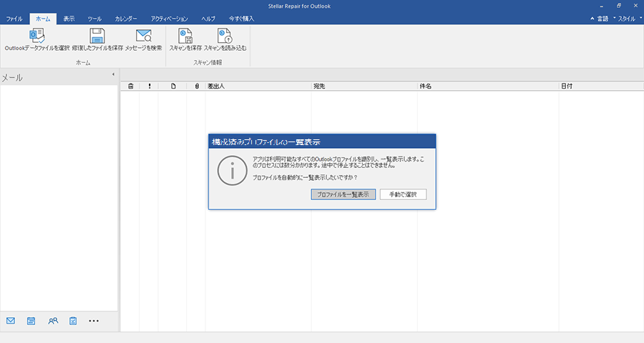
Task: Click the プロファイルを一覧表示 button
Action: [343, 194]
